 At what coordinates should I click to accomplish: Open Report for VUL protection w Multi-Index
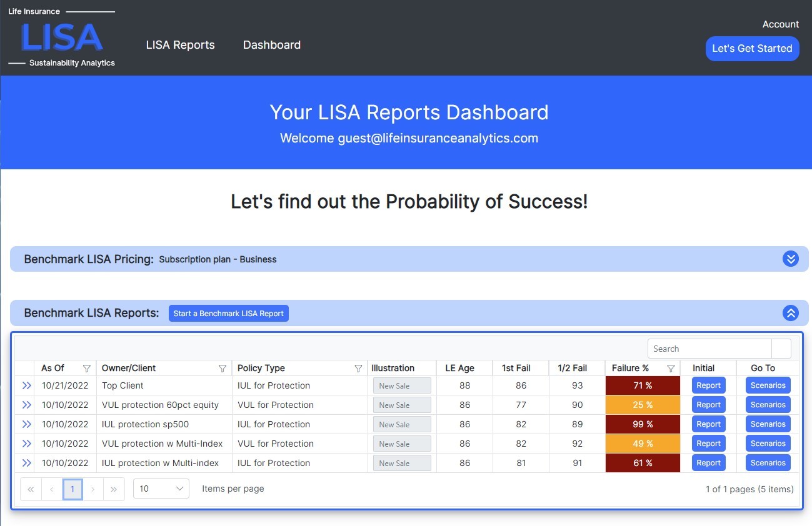click(709, 444)
